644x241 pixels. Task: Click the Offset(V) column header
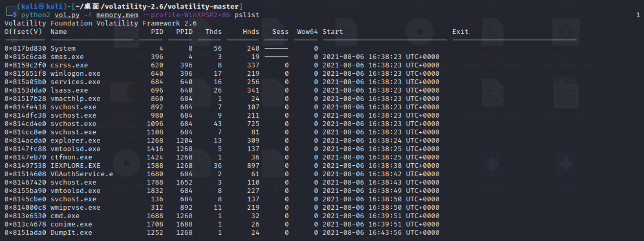click(x=23, y=32)
